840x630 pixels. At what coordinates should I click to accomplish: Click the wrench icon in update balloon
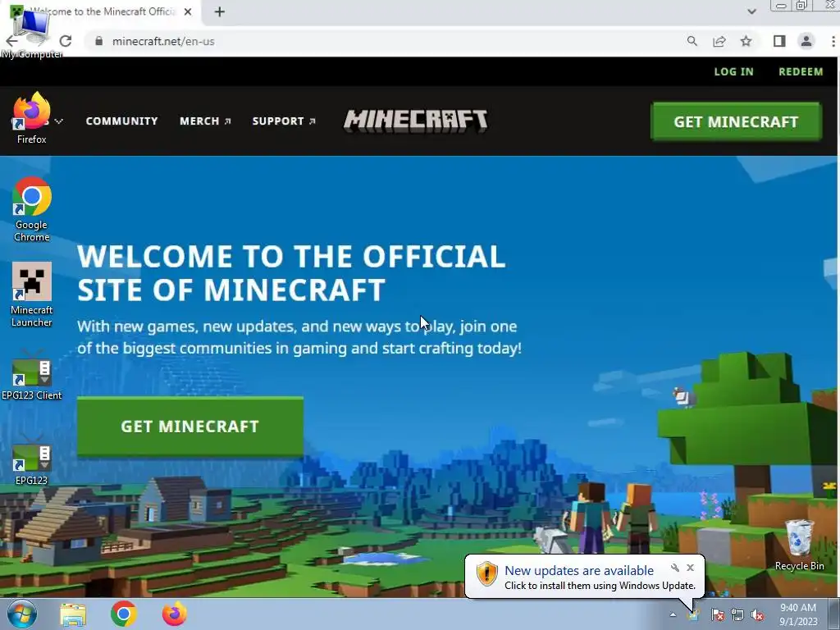coord(675,568)
